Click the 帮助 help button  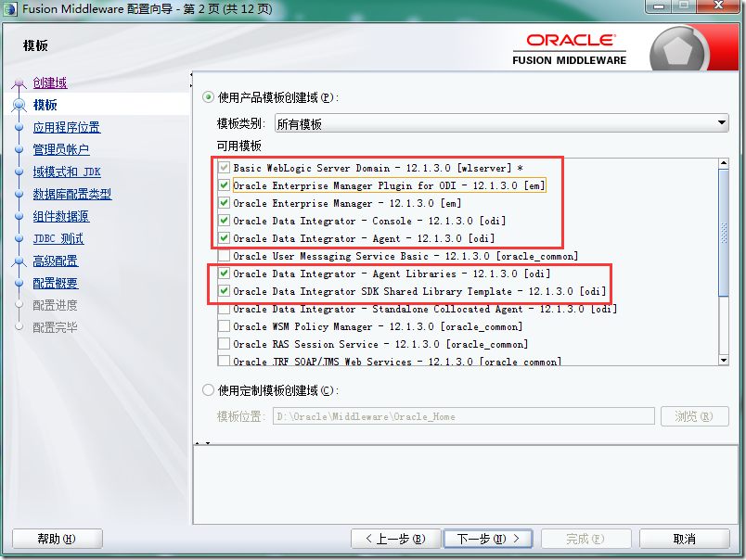tap(58, 539)
